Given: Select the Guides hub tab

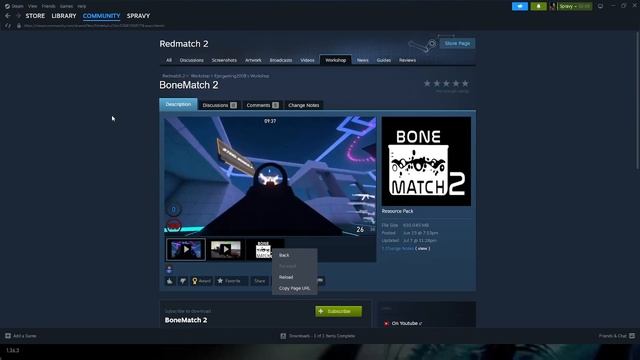Looking at the screenshot, I should point(384,60).
